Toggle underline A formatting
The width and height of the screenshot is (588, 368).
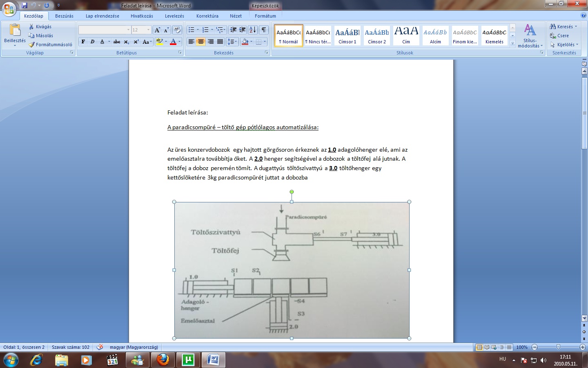(x=102, y=42)
